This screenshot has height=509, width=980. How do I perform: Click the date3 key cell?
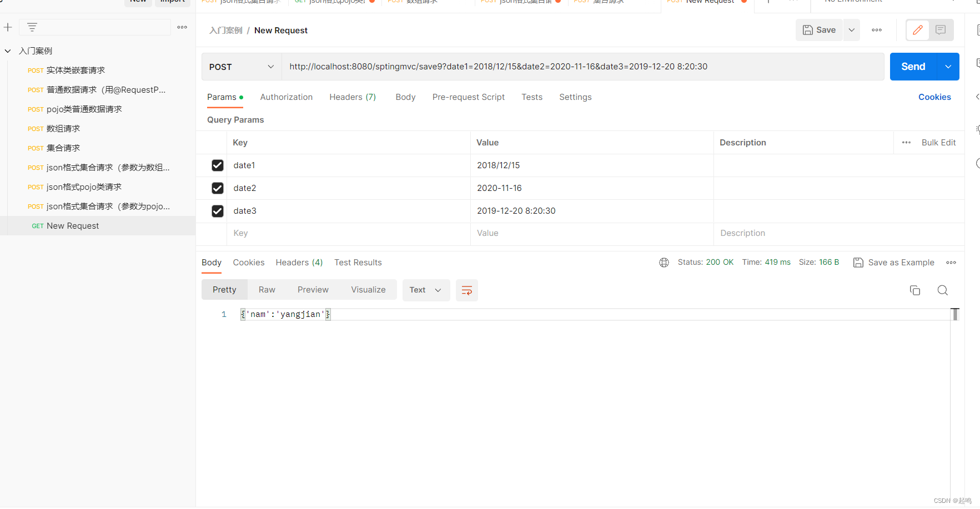[x=349, y=211]
